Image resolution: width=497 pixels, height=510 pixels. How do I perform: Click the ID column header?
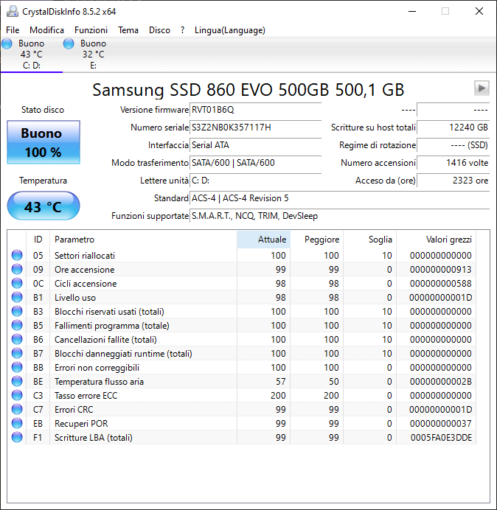click(38, 239)
